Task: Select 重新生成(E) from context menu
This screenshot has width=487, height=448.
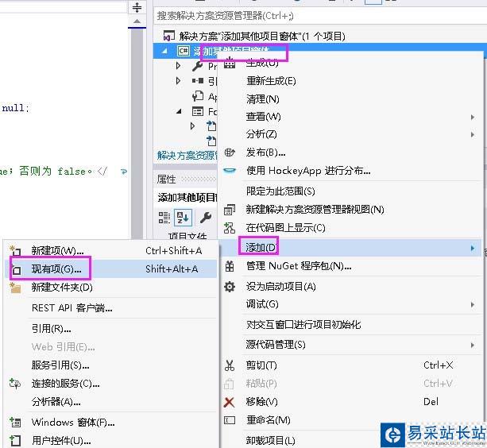Action: coord(271,81)
